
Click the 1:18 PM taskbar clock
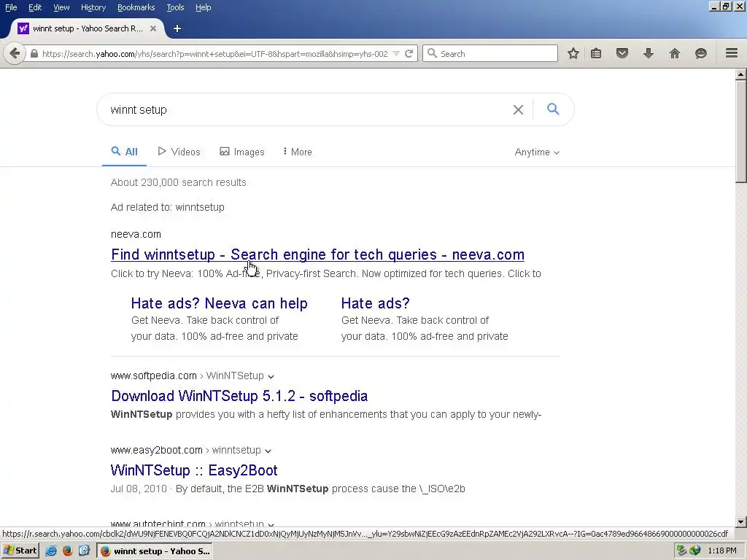point(721,551)
